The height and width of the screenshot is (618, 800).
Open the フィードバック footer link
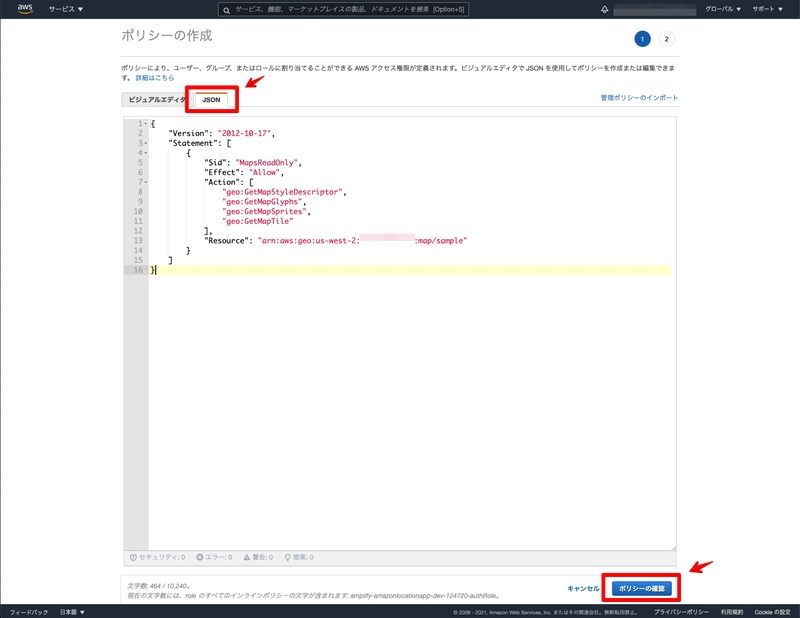29,612
